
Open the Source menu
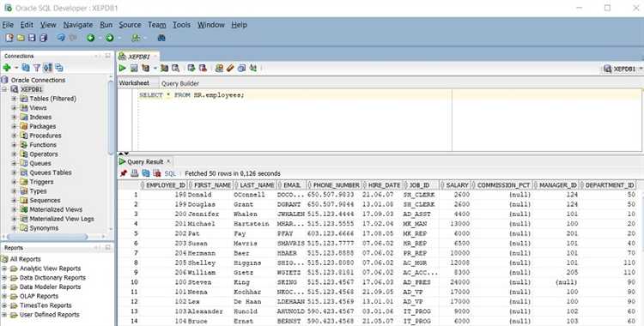pos(130,25)
